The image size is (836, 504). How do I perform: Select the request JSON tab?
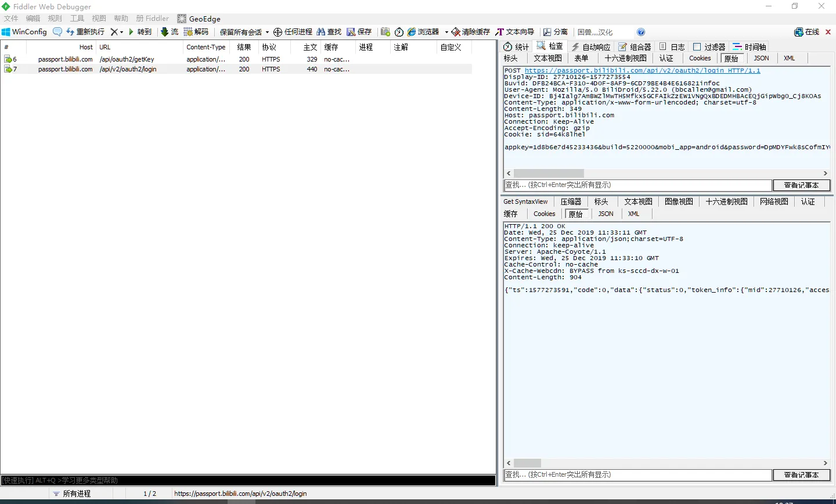click(x=761, y=58)
